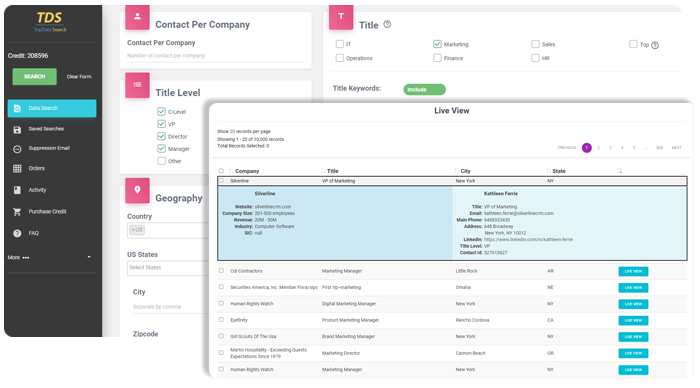Image resolution: width=700 pixels, height=388 pixels.
Task: Select the Orders grid icon
Action: [x=17, y=169]
